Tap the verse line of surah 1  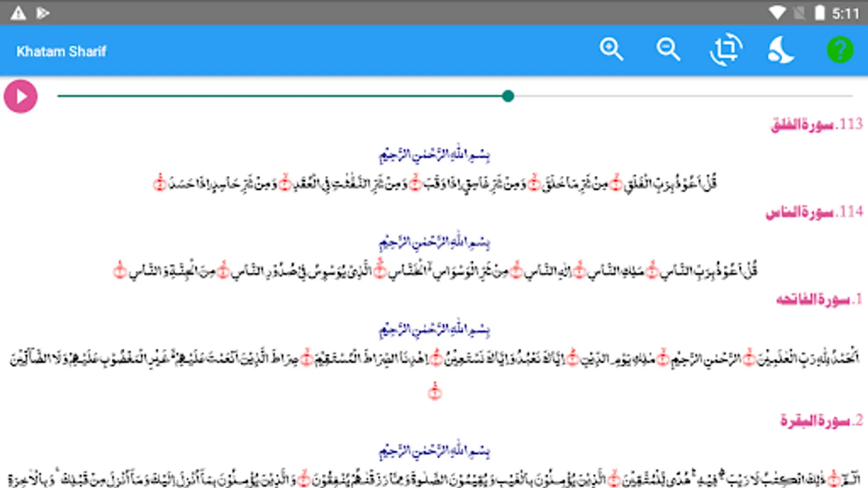(x=434, y=358)
